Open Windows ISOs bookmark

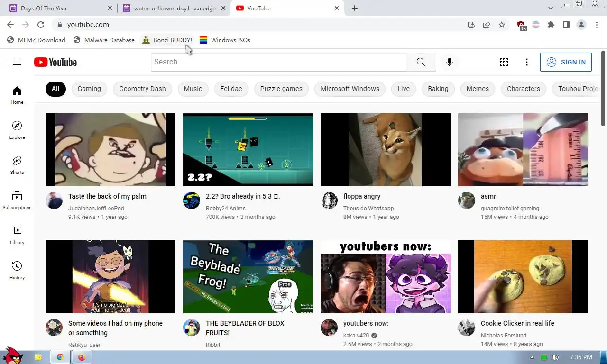(225, 40)
